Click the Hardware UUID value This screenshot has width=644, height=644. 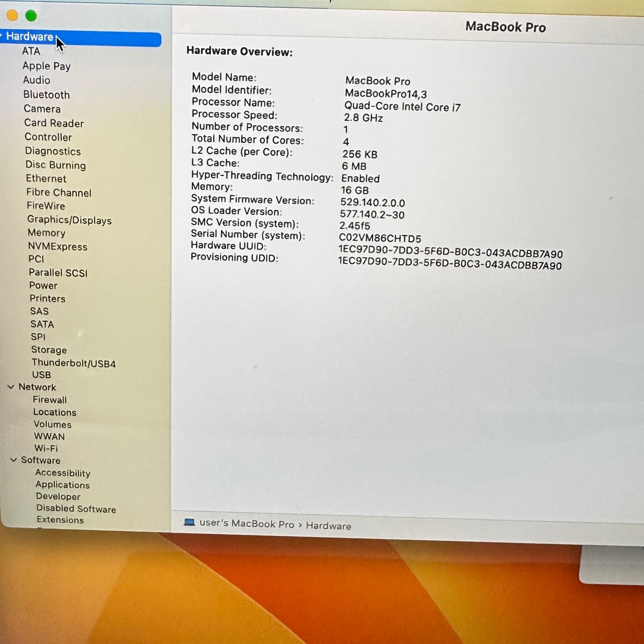450,251
